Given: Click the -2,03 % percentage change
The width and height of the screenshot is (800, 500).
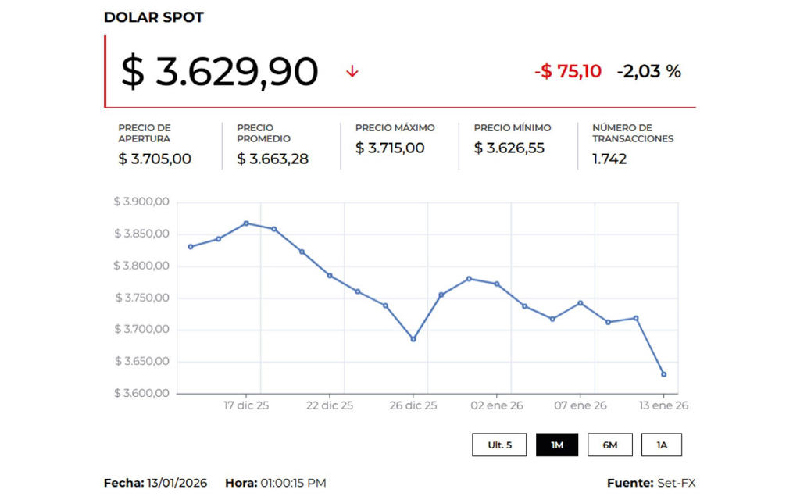Looking at the screenshot, I should click(x=649, y=71).
